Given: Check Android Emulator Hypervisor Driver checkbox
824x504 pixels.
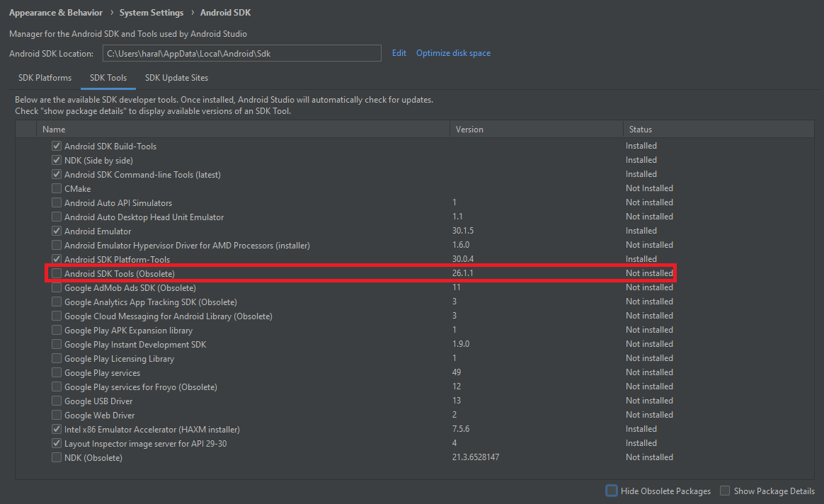Looking at the screenshot, I should tap(57, 246).
